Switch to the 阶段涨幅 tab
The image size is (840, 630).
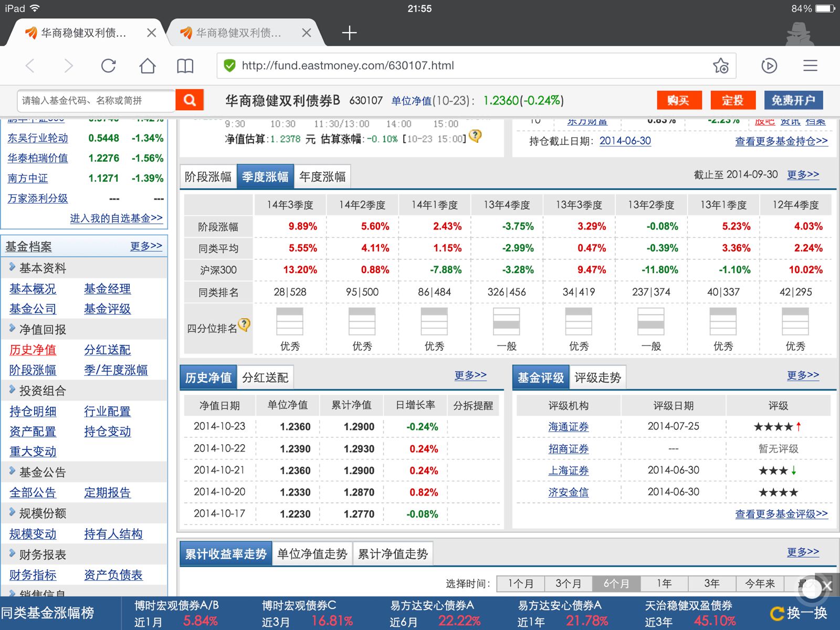point(208,177)
